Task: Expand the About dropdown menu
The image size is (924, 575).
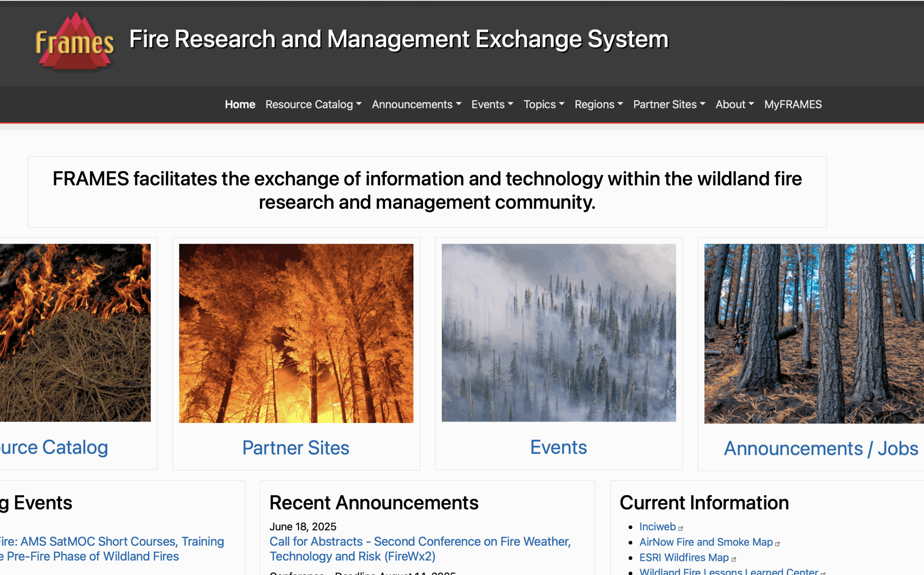Action: [x=734, y=104]
